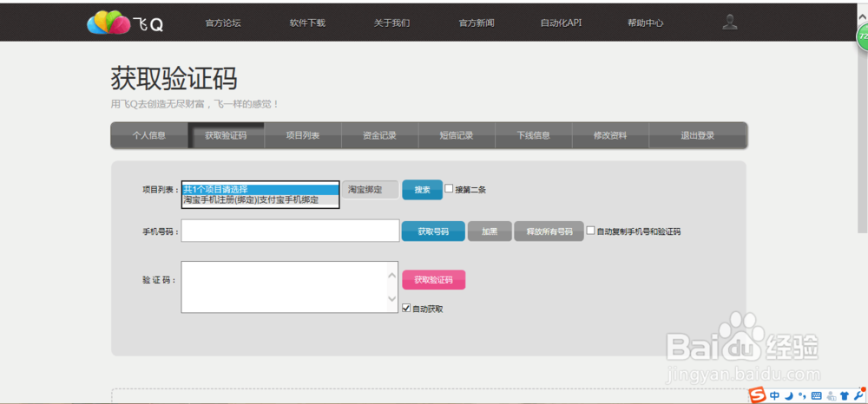Open 官方论坛 in top navigation
Screen dimensions: 868x404
223,23
